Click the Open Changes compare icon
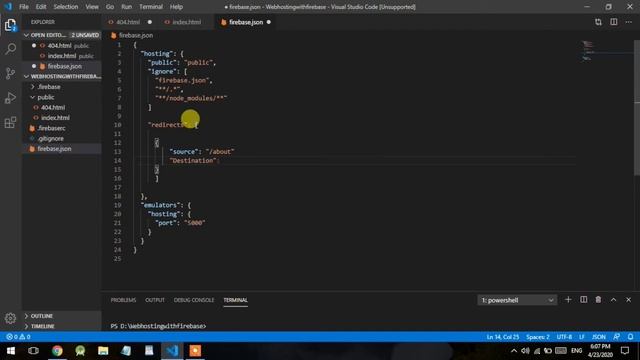This screenshot has width=640, height=360. pos(598,22)
